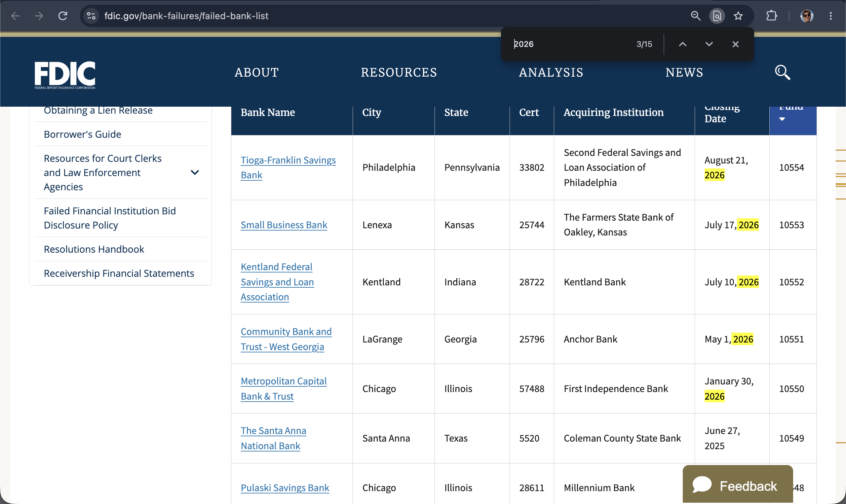Open the zoom magnifier icon in address bar

(x=696, y=16)
